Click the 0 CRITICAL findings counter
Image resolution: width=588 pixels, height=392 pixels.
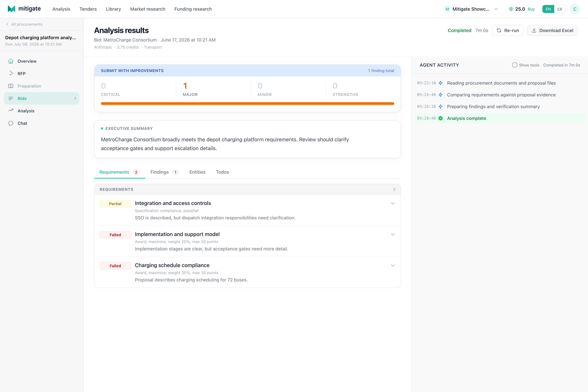coord(111,89)
